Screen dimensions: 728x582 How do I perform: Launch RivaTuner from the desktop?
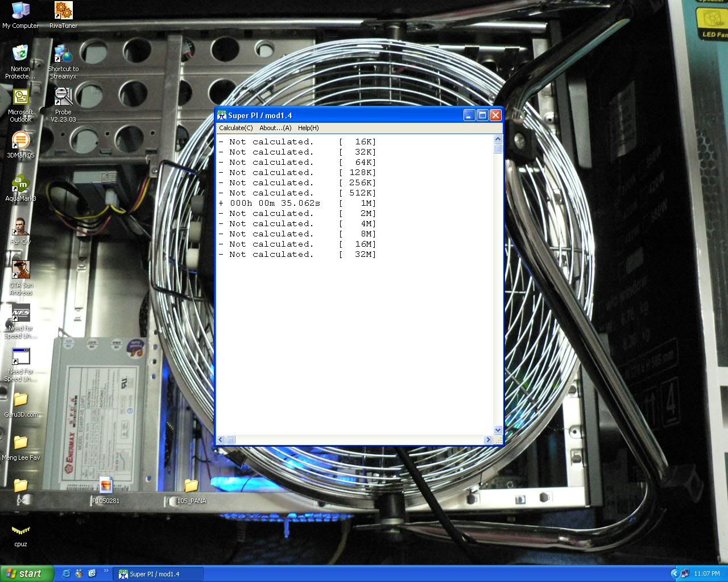pyautogui.click(x=63, y=10)
